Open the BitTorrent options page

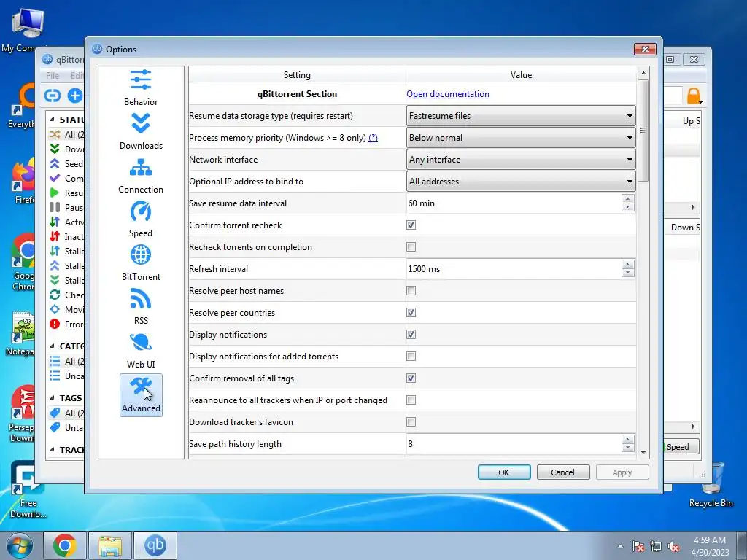[x=141, y=263]
